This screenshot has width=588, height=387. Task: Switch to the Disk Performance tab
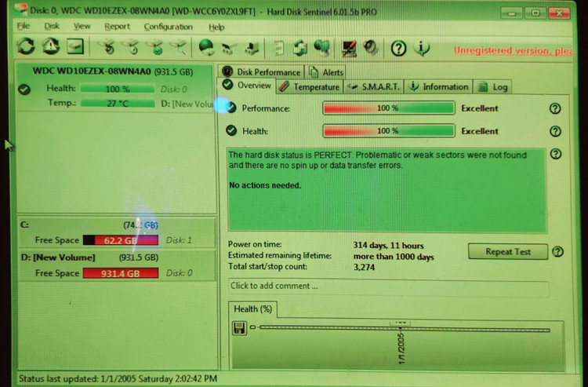pos(261,71)
